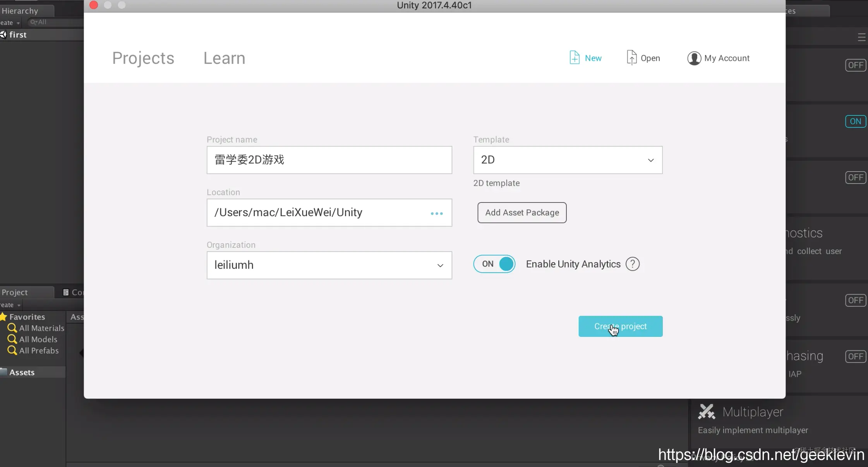Screen dimensions: 868x467
Task: Select the Assets folder row
Action: coord(33,372)
